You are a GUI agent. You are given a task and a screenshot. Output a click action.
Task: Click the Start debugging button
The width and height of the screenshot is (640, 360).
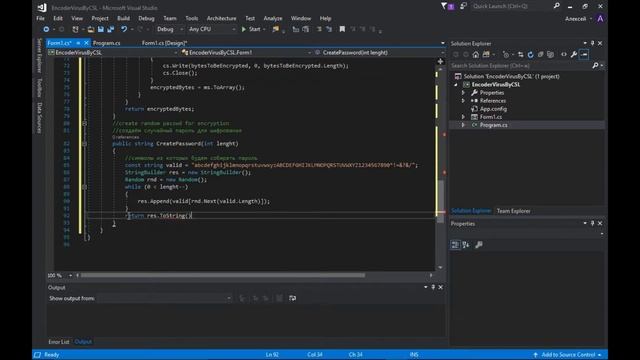coord(251,29)
